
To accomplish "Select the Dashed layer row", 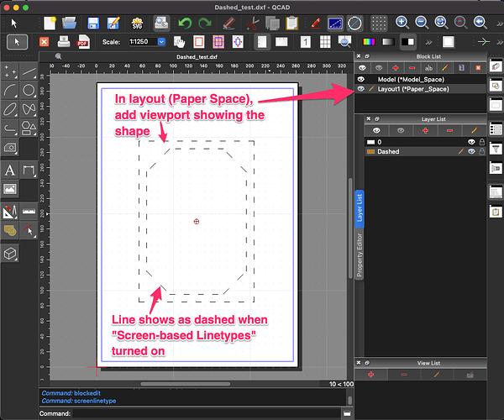I will pos(426,152).
